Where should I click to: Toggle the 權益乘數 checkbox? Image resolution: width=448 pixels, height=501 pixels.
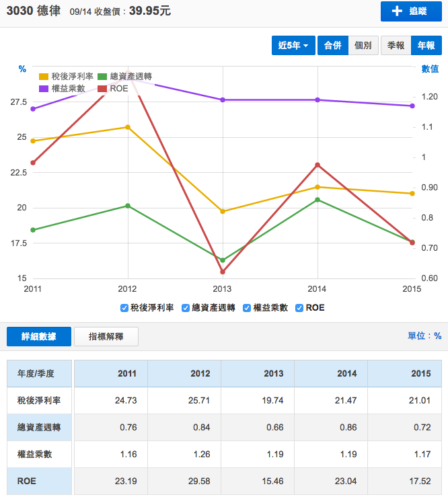click(248, 307)
